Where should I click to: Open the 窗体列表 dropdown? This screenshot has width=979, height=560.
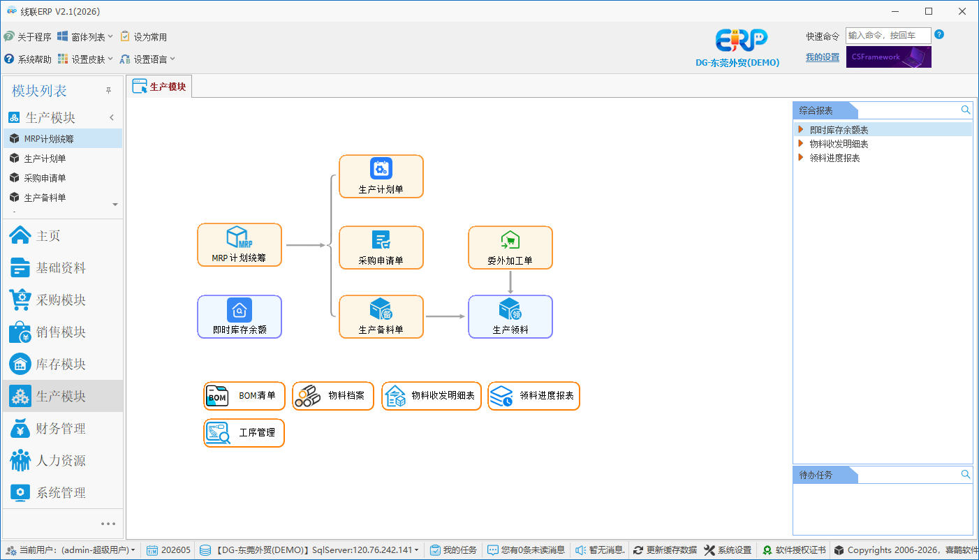[x=85, y=36]
